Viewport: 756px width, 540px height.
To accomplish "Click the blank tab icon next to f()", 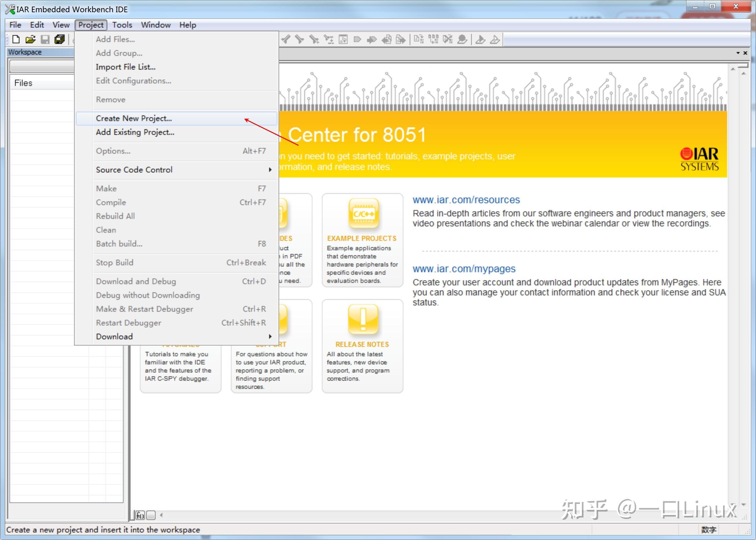I will point(151,516).
